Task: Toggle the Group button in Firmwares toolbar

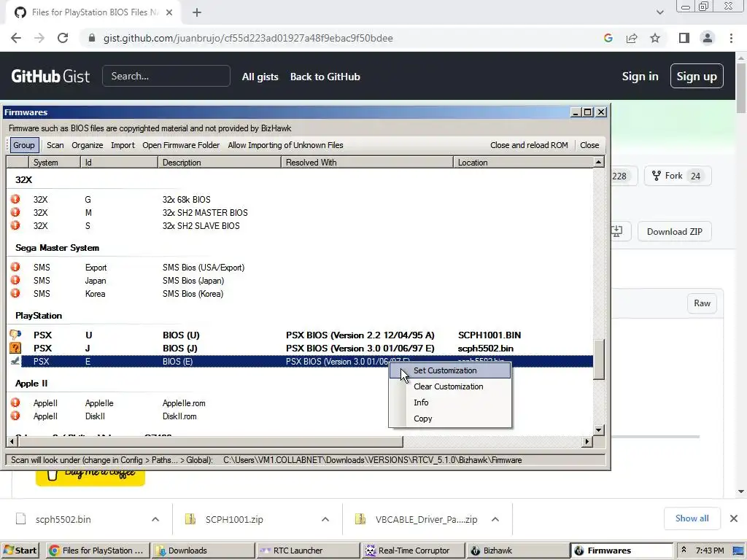Action: 24,145
